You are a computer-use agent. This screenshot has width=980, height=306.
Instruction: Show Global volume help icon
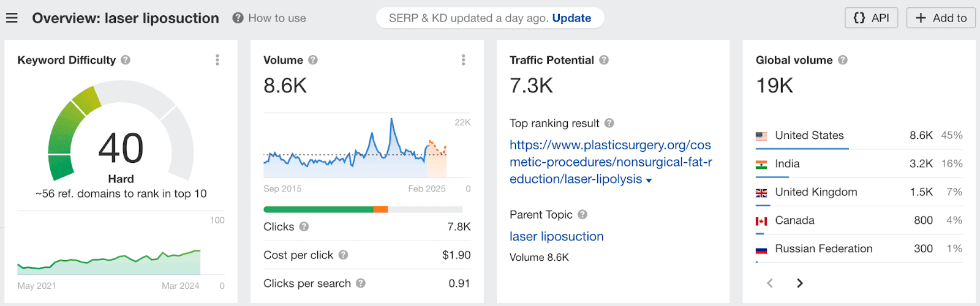(x=843, y=60)
